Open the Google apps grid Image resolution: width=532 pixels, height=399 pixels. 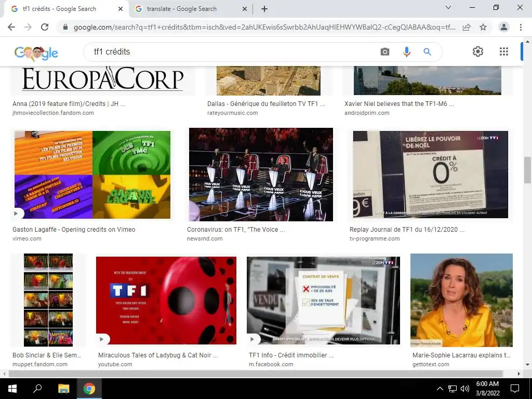(x=504, y=51)
